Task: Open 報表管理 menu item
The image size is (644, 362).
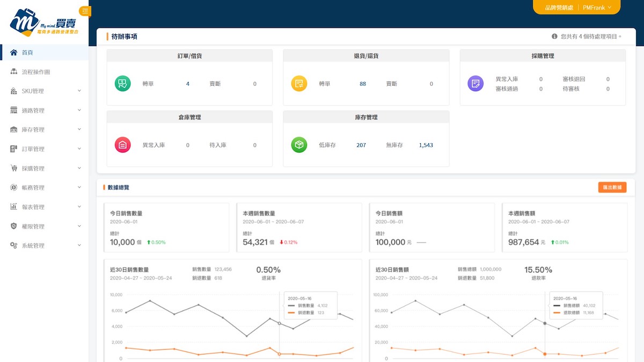Action: (x=44, y=207)
